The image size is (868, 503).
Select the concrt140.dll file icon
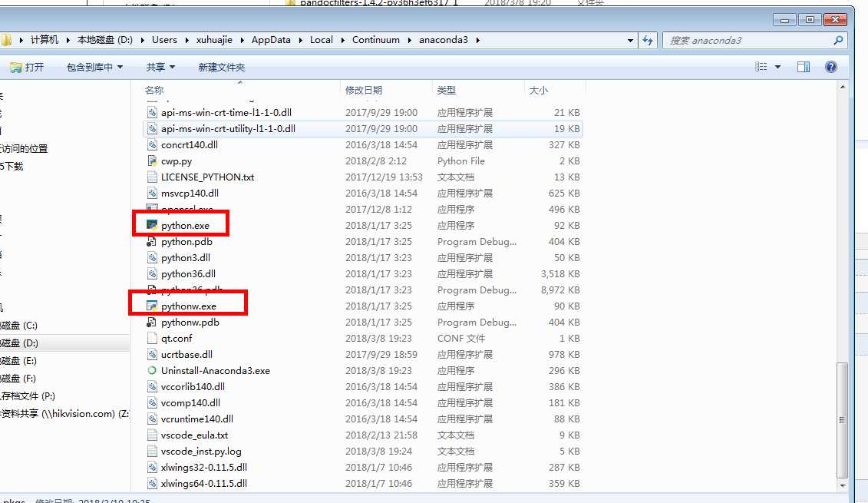[152, 144]
